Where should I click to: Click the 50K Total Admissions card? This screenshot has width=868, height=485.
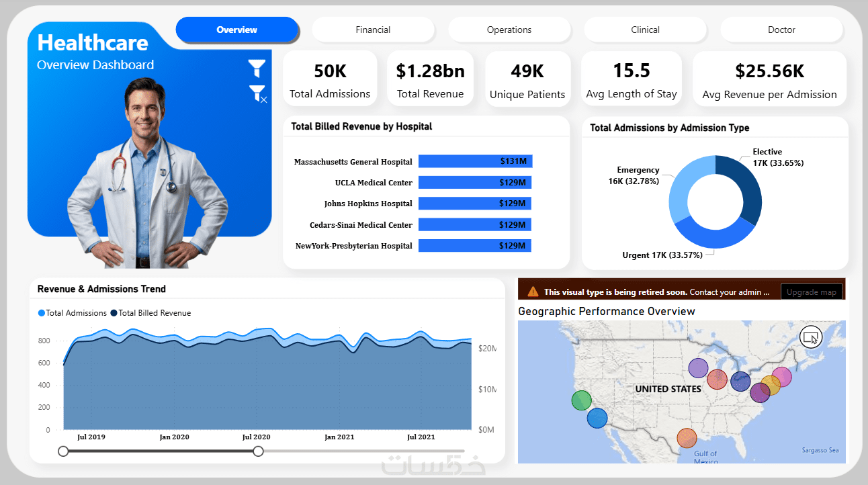[330, 79]
